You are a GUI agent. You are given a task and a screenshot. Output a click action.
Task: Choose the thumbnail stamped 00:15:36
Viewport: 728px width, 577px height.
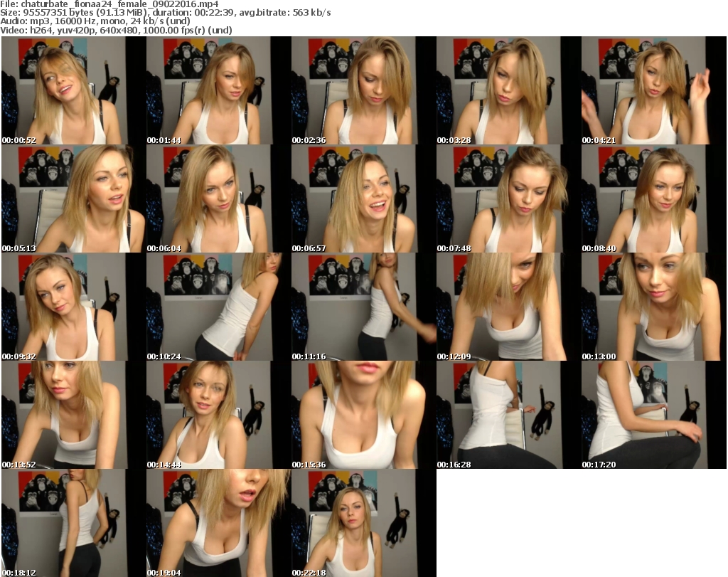click(x=363, y=415)
